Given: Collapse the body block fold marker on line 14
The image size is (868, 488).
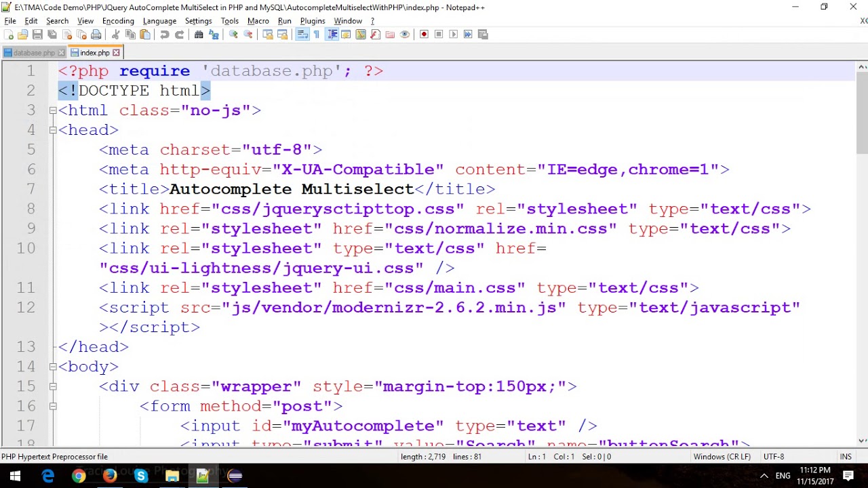Looking at the screenshot, I should (53, 367).
